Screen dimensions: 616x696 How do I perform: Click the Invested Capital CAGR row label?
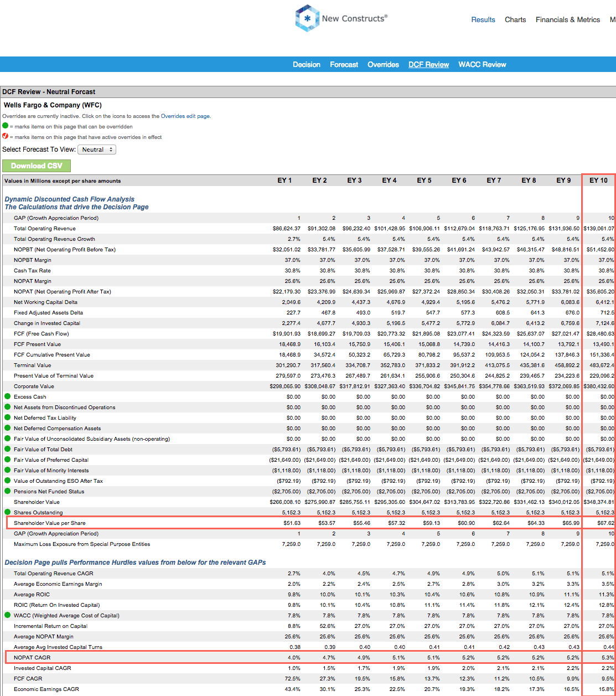point(43,668)
